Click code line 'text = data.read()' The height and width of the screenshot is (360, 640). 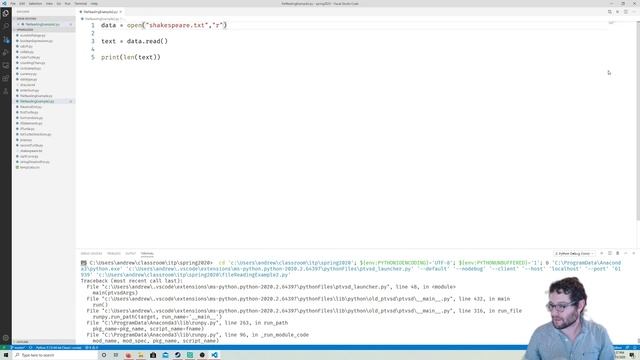click(134, 41)
